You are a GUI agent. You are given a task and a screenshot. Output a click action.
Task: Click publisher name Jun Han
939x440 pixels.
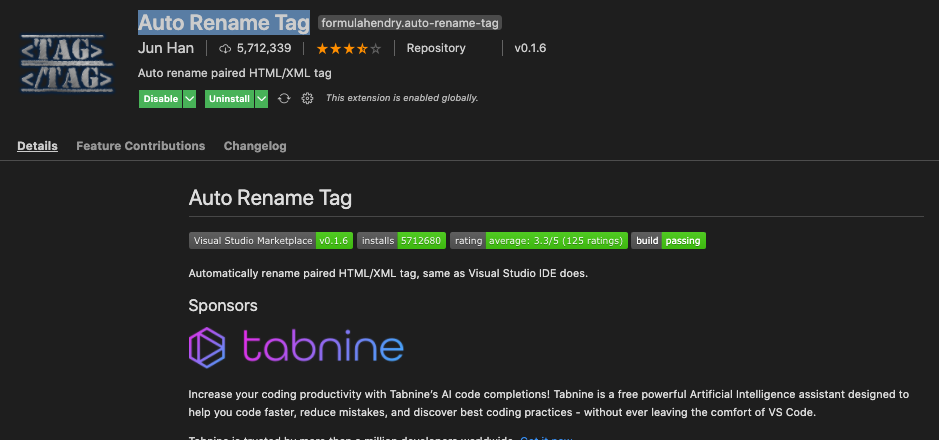pyautogui.click(x=166, y=48)
